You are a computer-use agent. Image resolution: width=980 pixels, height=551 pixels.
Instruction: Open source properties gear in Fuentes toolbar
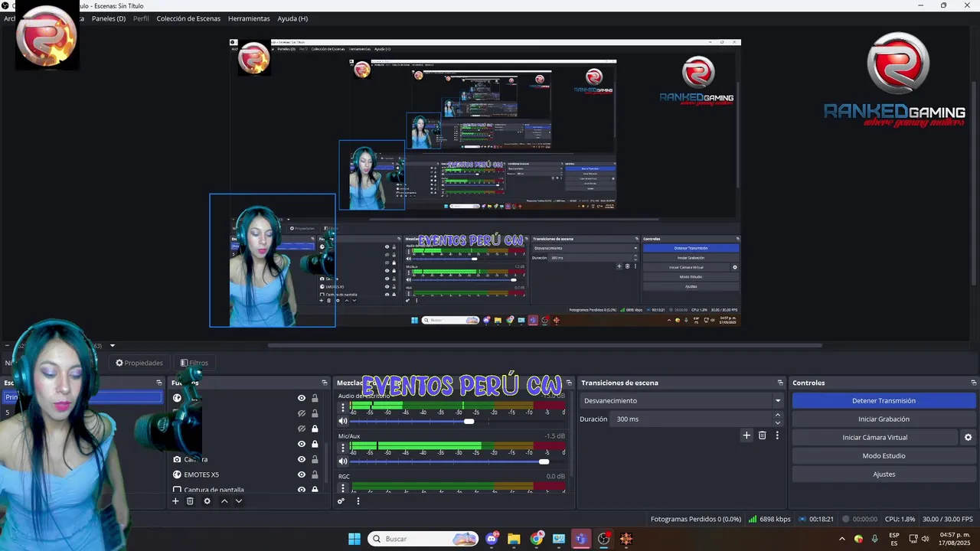pos(207,501)
